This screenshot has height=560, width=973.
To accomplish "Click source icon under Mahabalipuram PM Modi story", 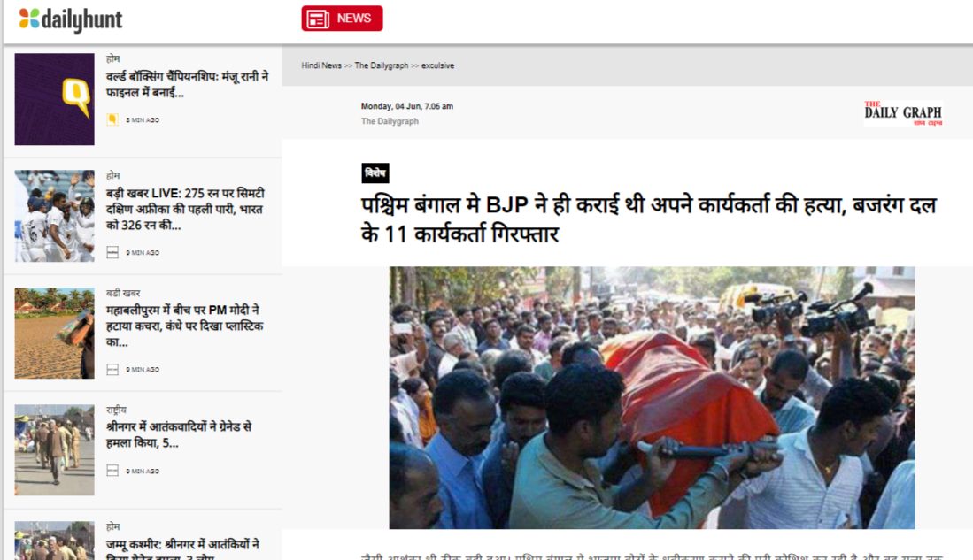I will (x=112, y=370).
